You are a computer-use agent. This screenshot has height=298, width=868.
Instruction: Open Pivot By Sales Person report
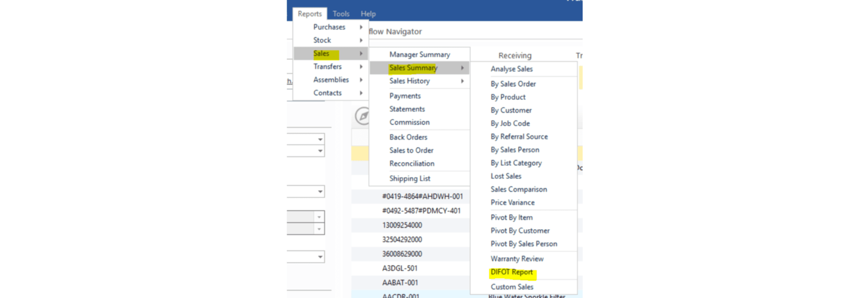pyautogui.click(x=524, y=244)
